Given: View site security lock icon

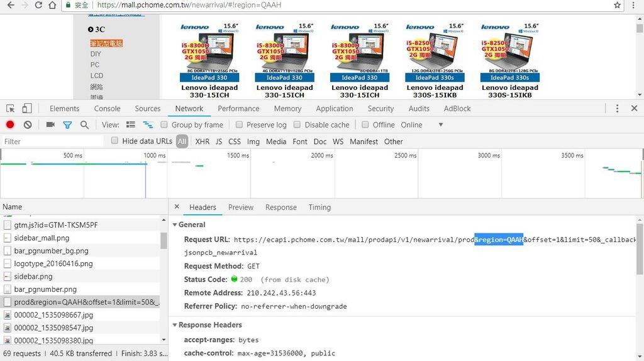Looking at the screenshot, I should (x=68, y=5).
